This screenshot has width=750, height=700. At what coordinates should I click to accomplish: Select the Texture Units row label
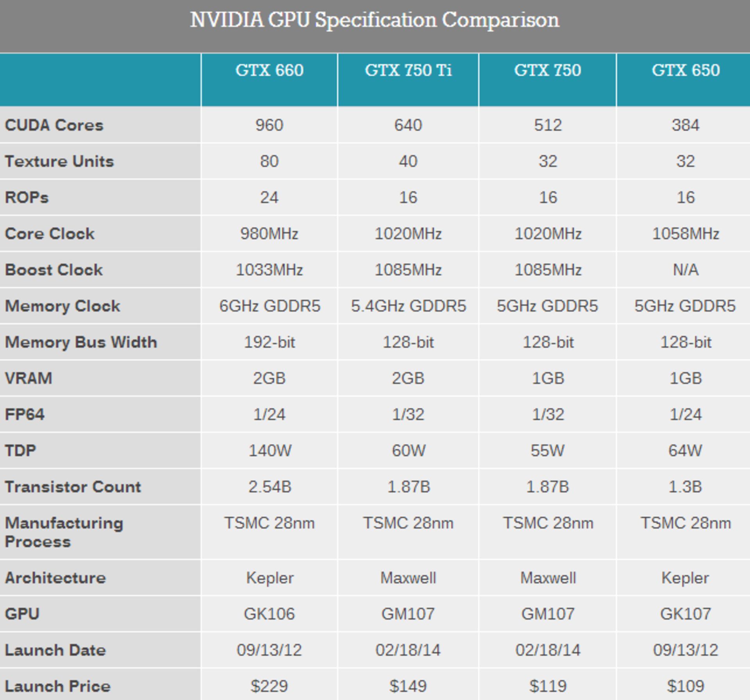coord(59,161)
